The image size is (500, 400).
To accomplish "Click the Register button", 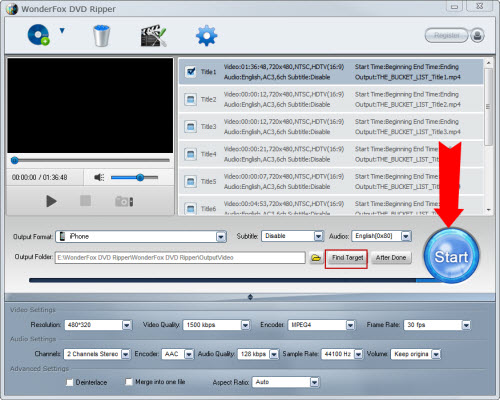I will pyautogui.click(x=447, y=35).
